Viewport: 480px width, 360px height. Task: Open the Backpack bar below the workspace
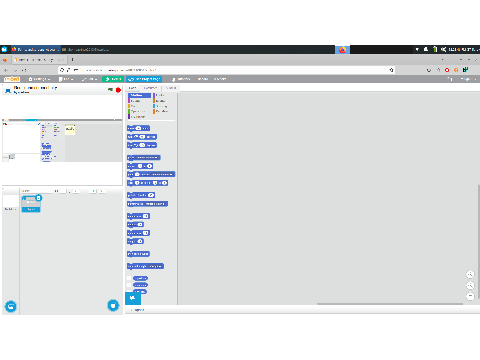[x=302, y=310]
